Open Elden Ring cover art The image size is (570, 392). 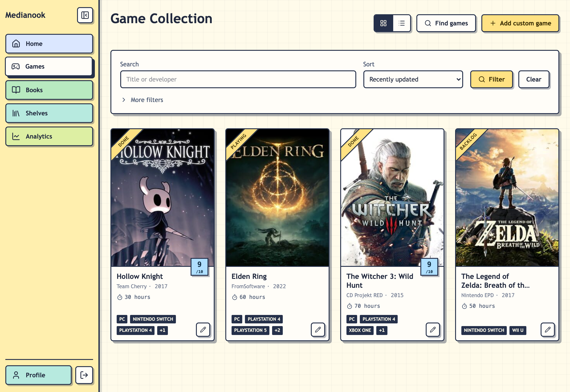(277, 198)
